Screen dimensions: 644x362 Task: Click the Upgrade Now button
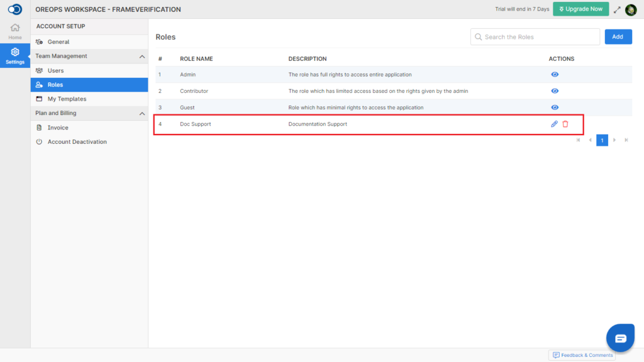(580, 9)
